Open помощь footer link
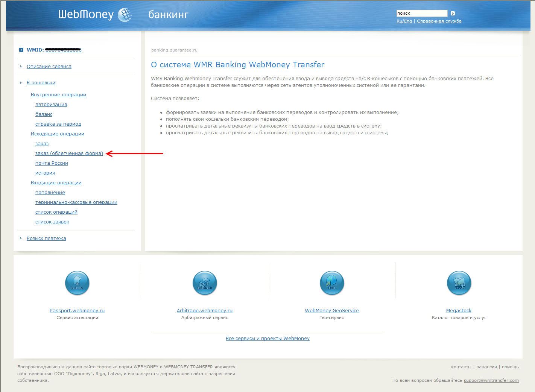The image size is (535, 392). (510, 367)
